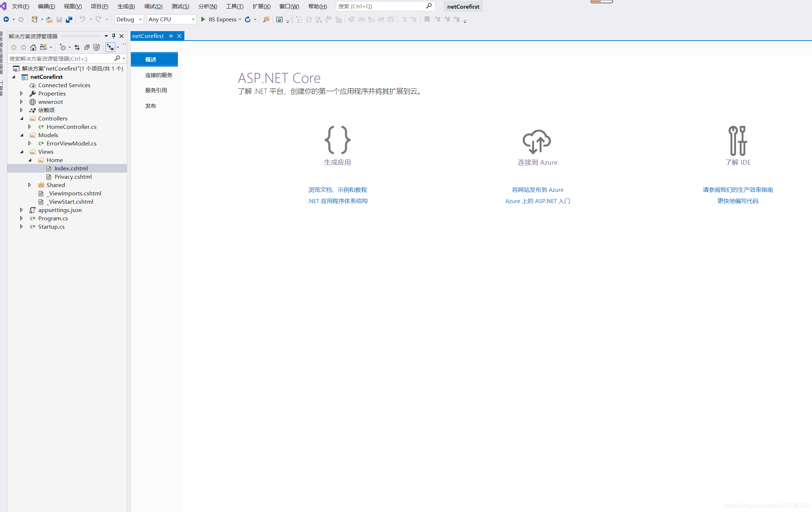Click the browser refresh icon beside IIS Express

[248, 20]
